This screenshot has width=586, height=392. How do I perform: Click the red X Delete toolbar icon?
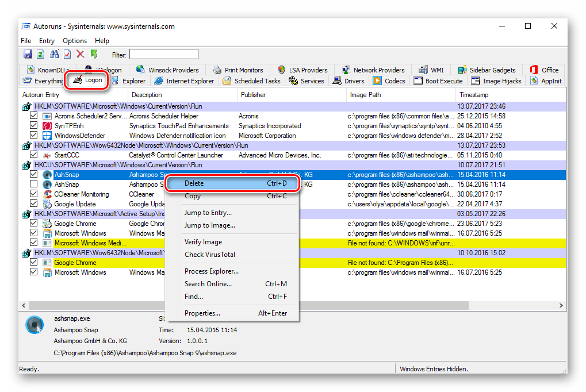click(81, 55)
